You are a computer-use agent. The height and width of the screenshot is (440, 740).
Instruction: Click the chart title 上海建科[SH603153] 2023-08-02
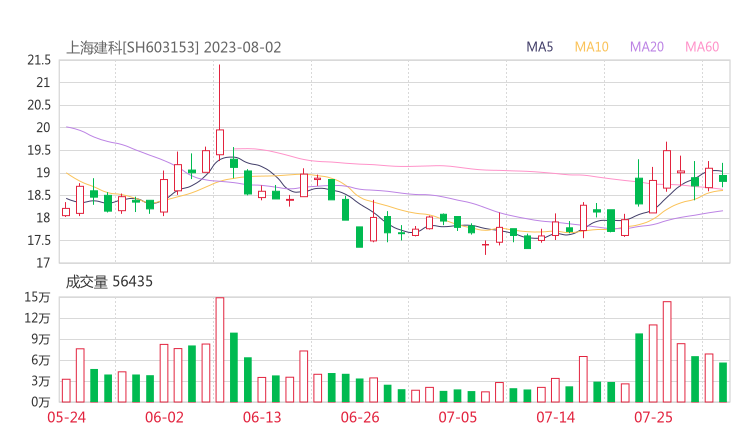tap(174, 48)
